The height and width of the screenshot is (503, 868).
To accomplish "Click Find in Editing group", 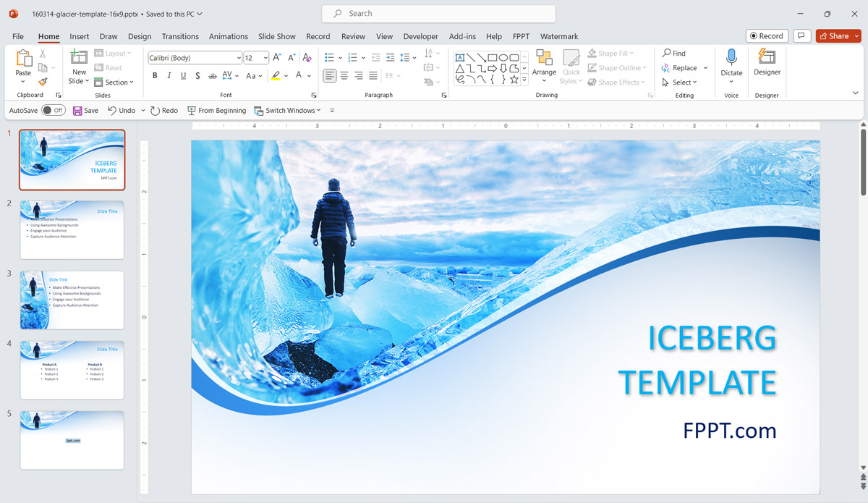I will pos(673,53).
